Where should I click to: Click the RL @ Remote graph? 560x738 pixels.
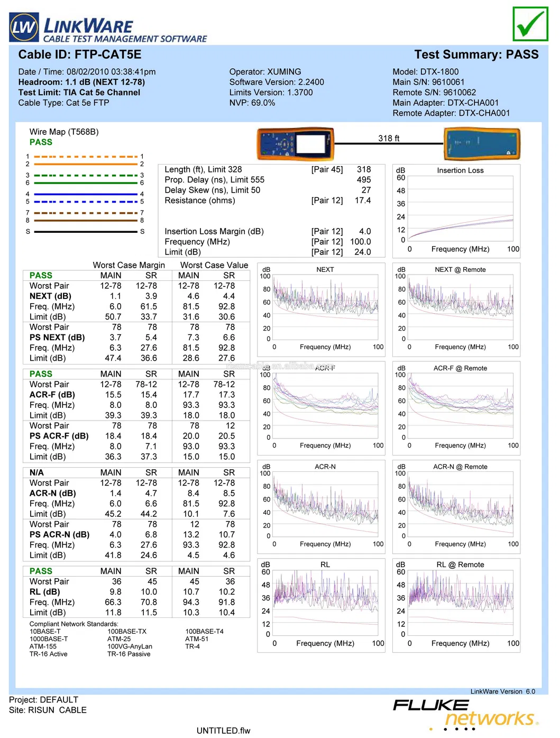460,604
